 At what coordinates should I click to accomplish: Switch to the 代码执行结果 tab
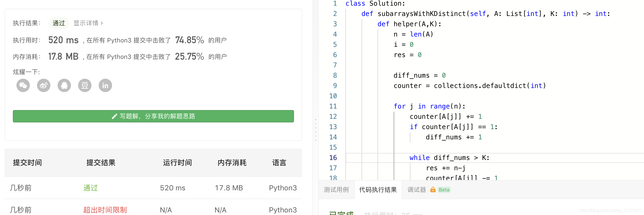click(x=378, y=190)
